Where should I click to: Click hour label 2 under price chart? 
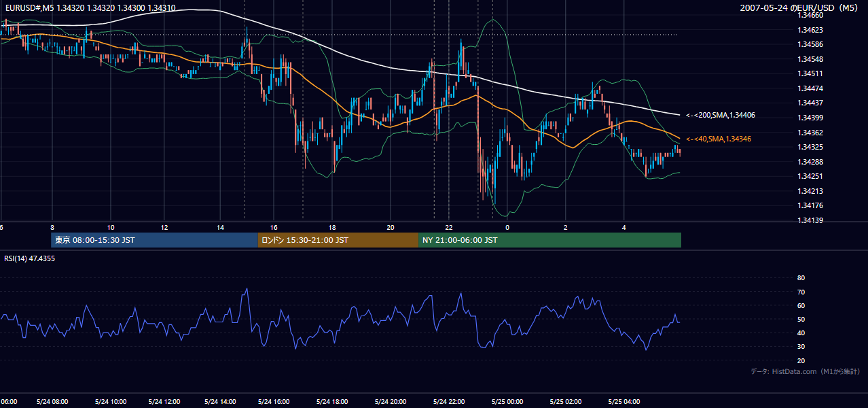[x=566, y=227]
